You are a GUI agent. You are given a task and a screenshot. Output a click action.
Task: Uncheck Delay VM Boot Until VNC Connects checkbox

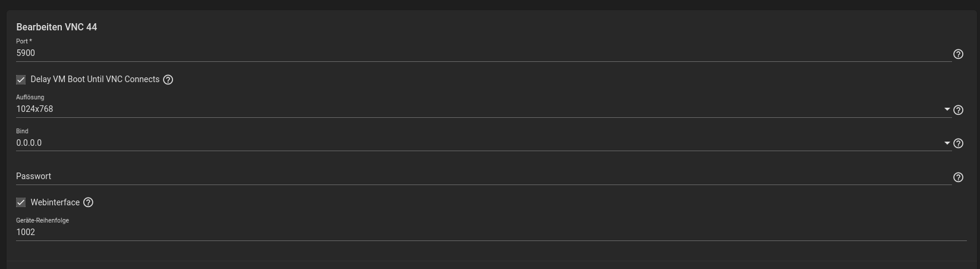21,80
